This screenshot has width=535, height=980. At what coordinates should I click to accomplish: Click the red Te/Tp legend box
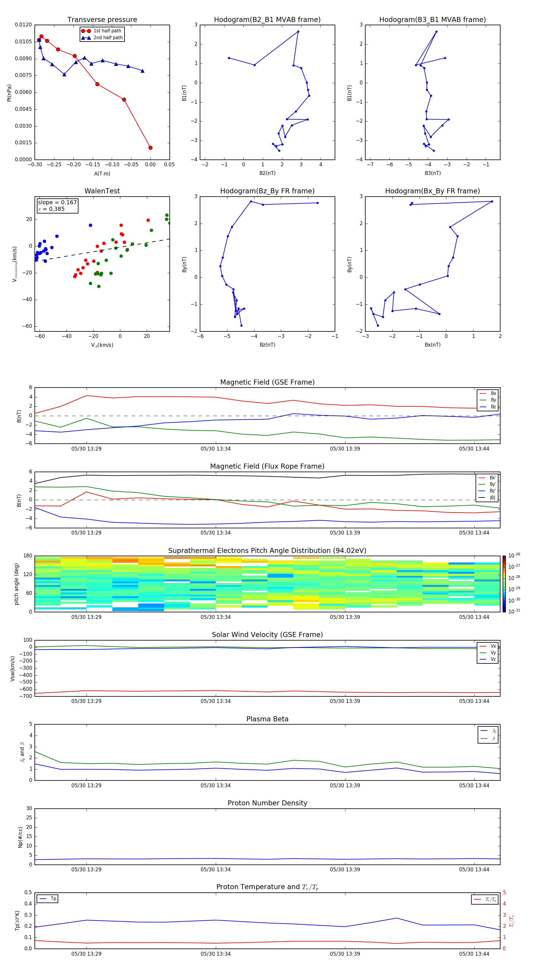(x=484, y=899)
